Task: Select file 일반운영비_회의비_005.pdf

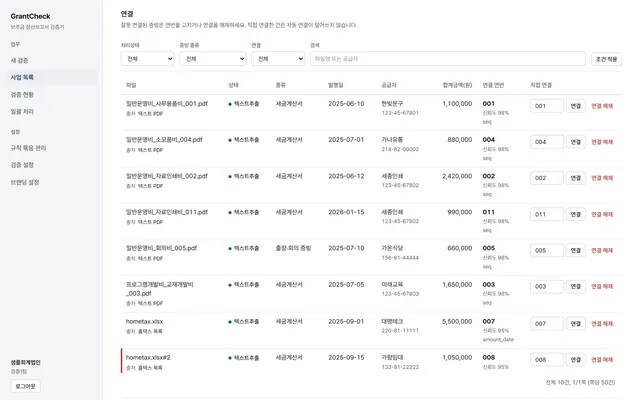Action: pyautogui.click(x=161, y=248)
